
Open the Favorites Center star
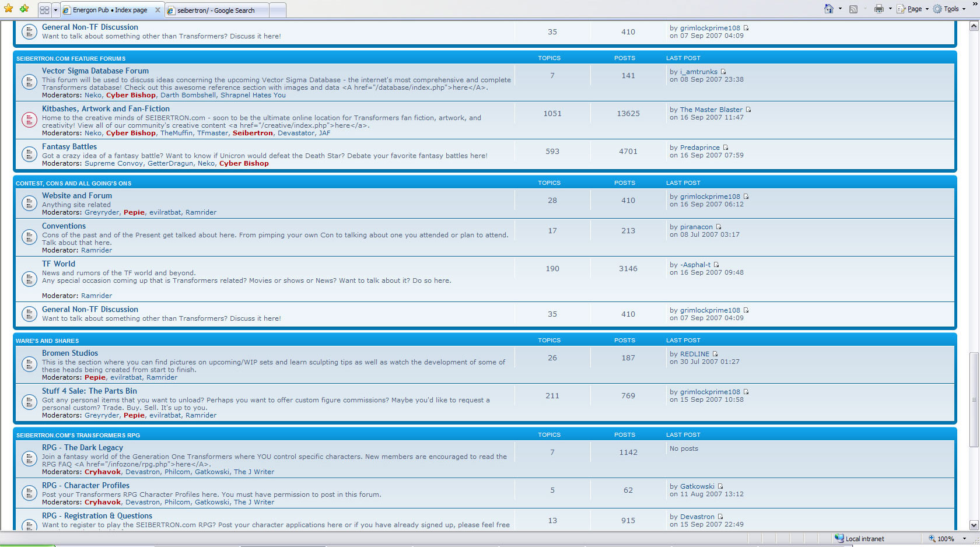coord(8,9)
